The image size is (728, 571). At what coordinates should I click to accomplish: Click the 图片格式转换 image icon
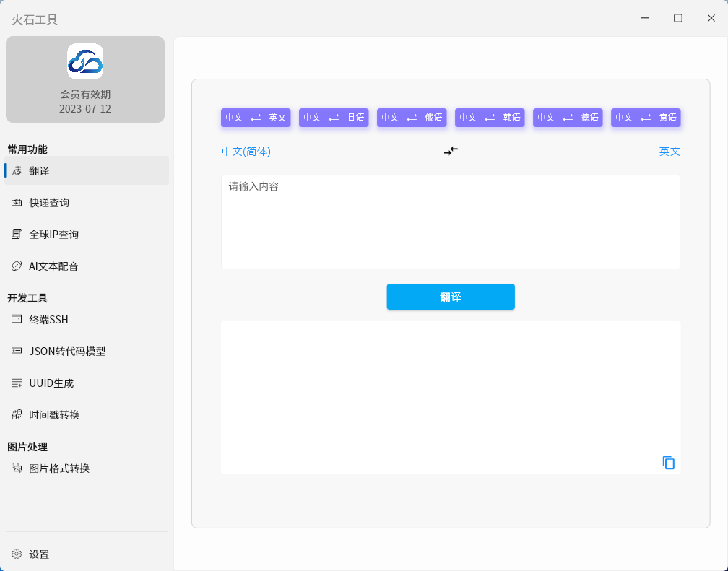pos(17,468)
